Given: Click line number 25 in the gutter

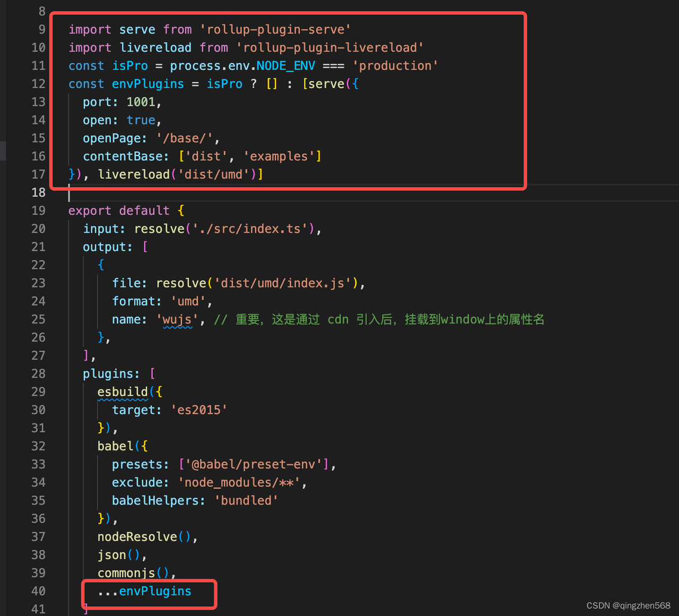Looking at the screenshot, I should coord(38,319).
